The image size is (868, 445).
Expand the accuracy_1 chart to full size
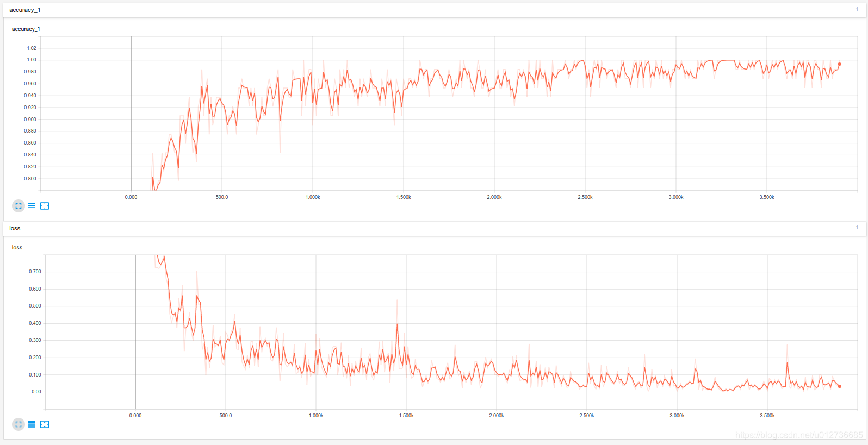coord(18,206)
